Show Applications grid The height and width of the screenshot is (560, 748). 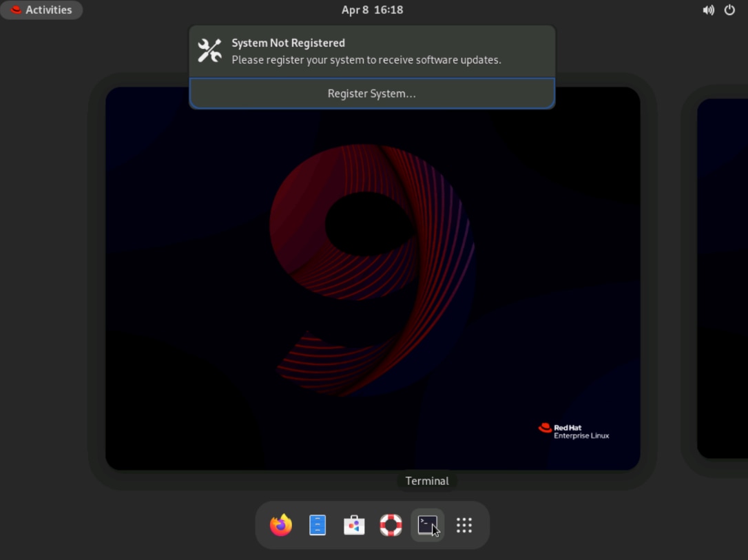[464, 525]
